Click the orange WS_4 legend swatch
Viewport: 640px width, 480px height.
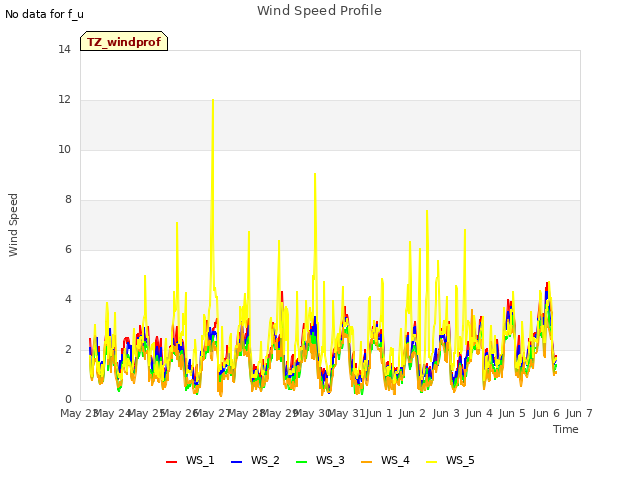click(x=367, y=462)
